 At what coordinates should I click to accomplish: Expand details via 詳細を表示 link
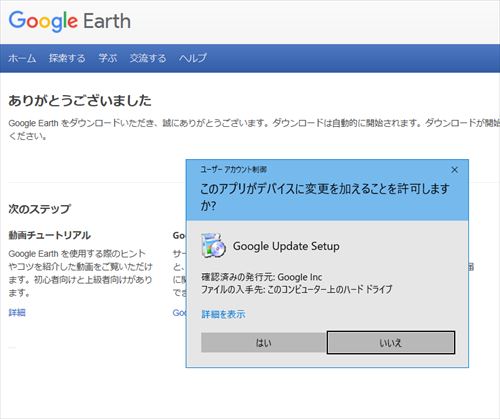point(223,314)
